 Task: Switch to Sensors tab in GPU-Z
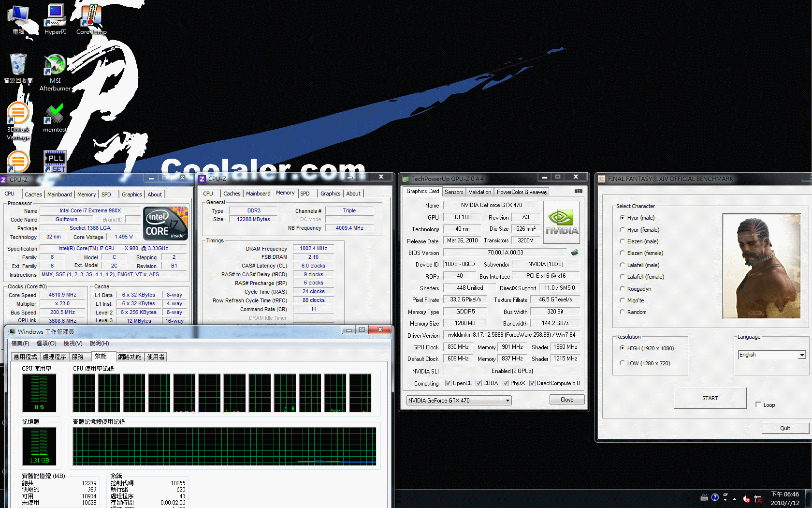(x=454, y=192)
